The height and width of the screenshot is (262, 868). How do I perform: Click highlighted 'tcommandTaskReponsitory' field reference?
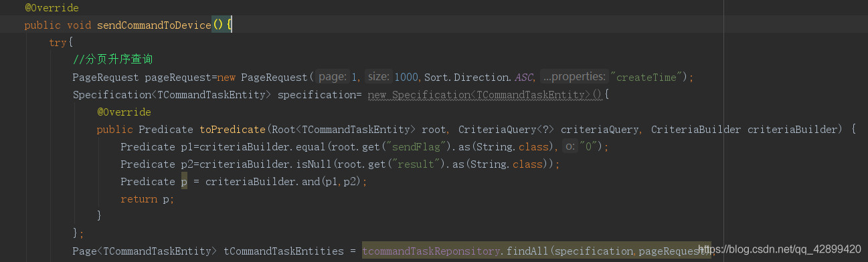tap(432, 251)
